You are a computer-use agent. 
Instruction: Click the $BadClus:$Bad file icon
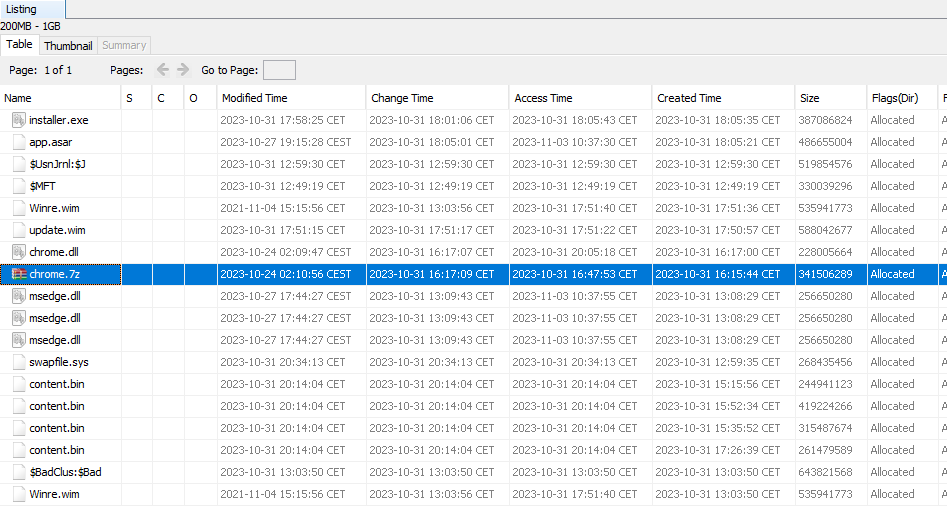18,472
